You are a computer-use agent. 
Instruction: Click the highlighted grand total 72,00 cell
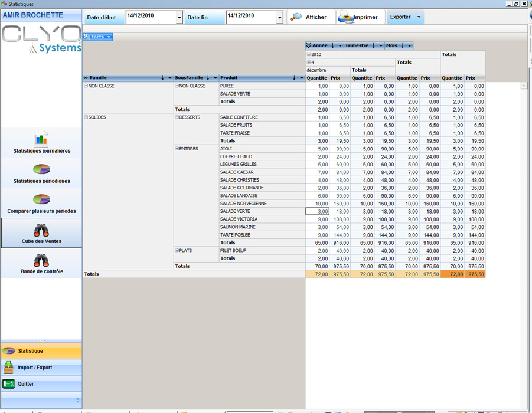[x=453, y=274]
